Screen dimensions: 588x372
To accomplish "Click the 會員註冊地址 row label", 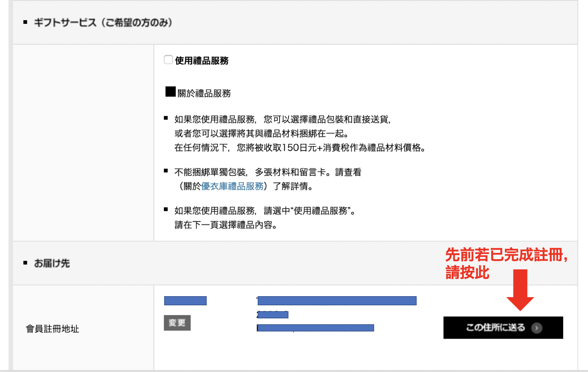I will click(52, 329).
